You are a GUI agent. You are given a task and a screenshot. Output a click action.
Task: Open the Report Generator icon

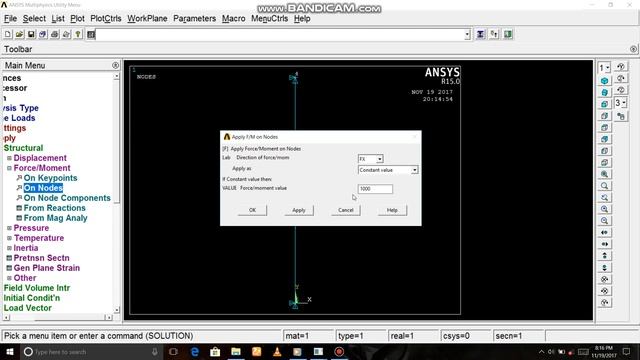point(67,34)
